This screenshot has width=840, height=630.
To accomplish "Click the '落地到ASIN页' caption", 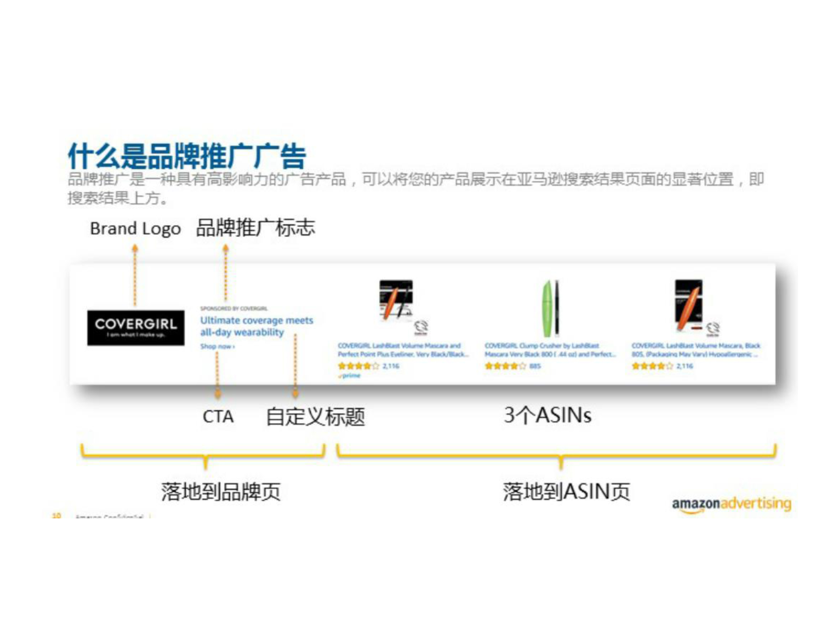I will 567,492.
